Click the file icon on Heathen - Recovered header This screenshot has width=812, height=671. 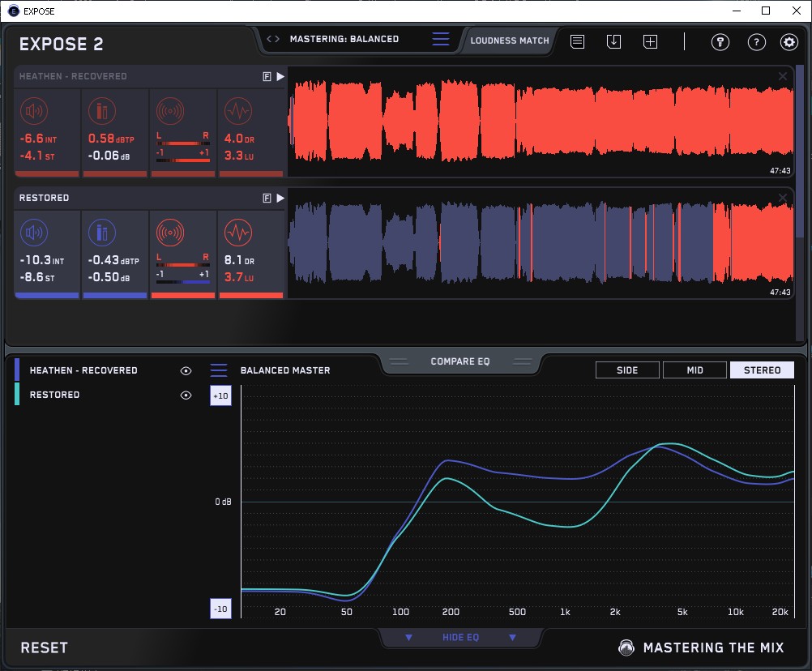pyautogui.click(x=267, y=77)
